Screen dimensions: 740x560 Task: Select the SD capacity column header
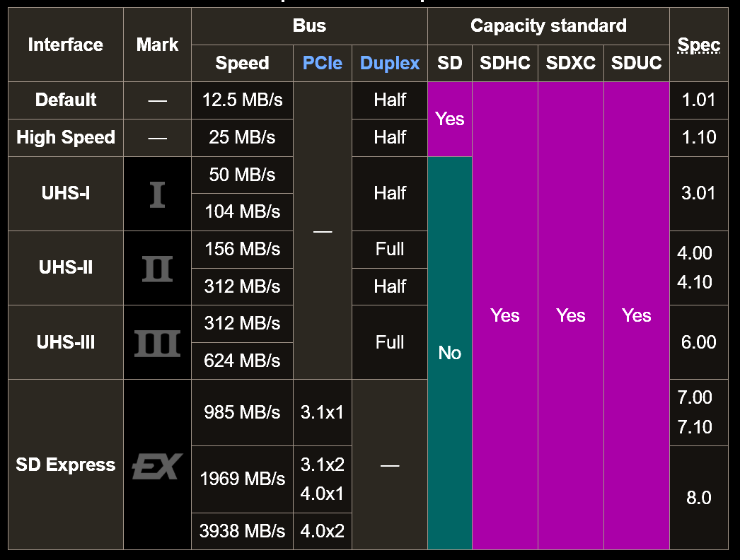click(450, 63)
